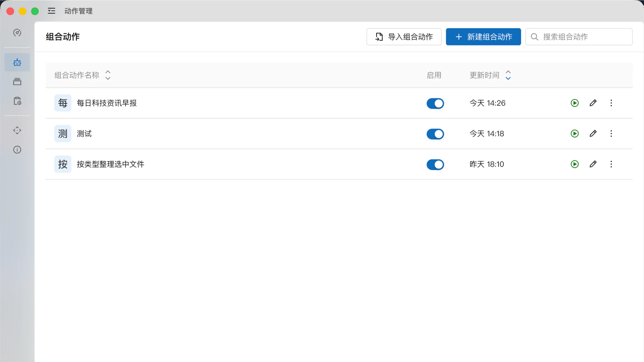Open more options for 按类型整理选中文件

(611, 164)
